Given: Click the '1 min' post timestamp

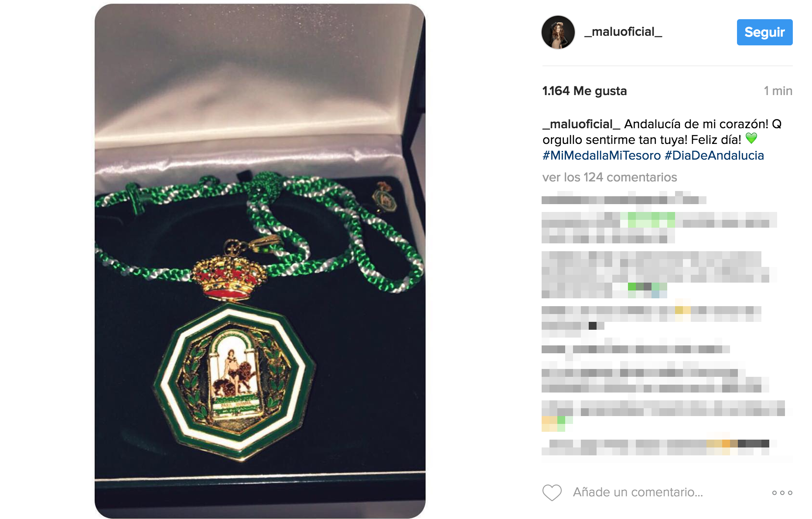Looking at the screenshot, I should [778, 91].
